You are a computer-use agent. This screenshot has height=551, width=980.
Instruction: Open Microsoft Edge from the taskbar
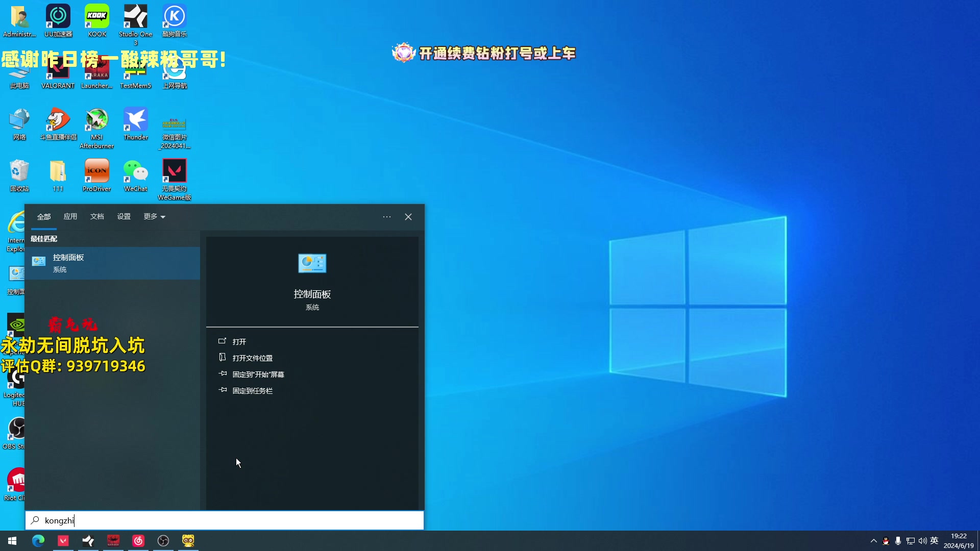pos(38,541)
